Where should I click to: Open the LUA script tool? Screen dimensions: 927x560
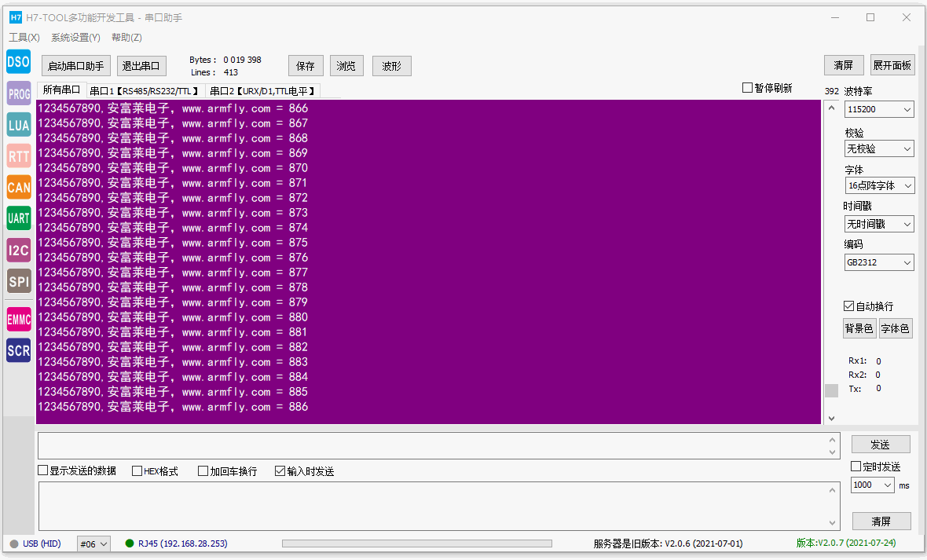pyautogui.click(x=18, y=125)
